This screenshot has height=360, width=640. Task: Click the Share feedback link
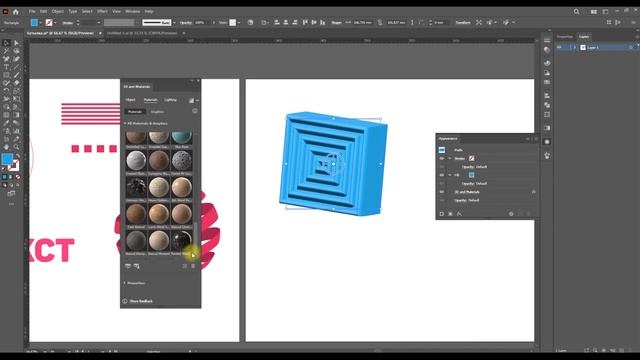pyautogui.click(x=141, y=301)
